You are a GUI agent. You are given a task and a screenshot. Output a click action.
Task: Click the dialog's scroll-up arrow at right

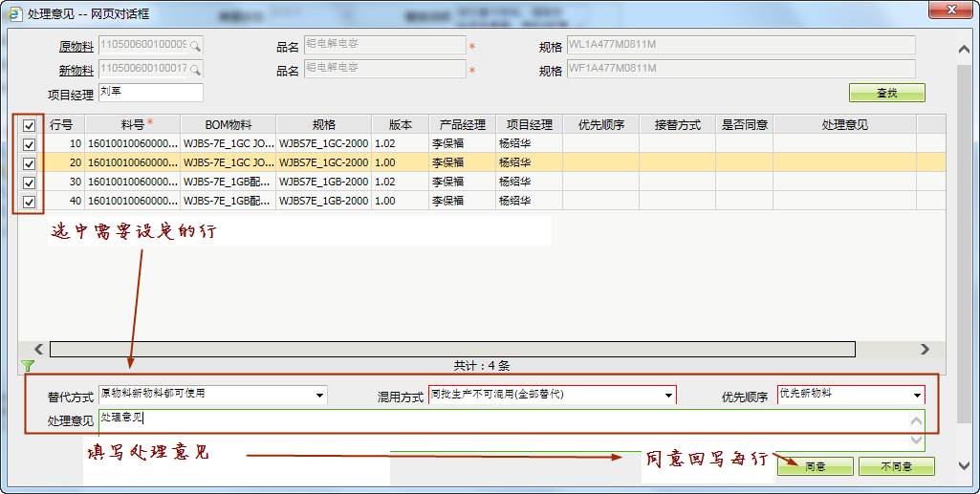click(x=964, y=49)
